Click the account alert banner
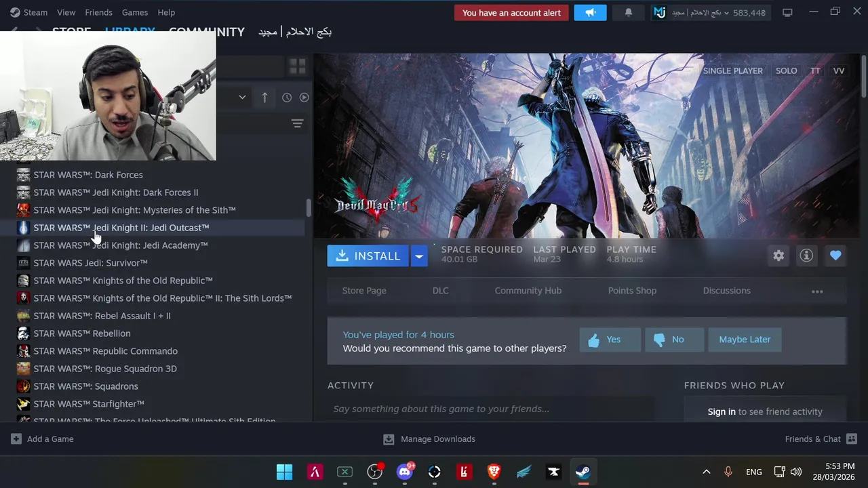Image resolution: width=868 pixels, height=488 pixels. 511,12
